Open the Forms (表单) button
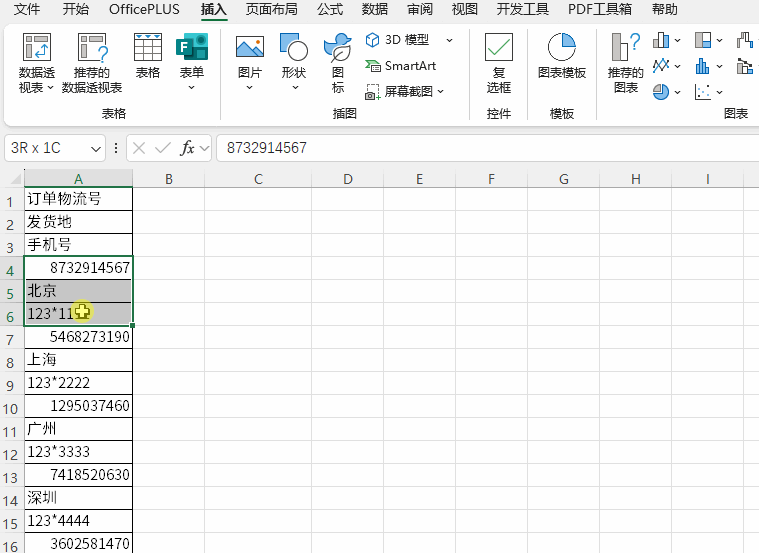759x553 pixels. click(191, 63)
